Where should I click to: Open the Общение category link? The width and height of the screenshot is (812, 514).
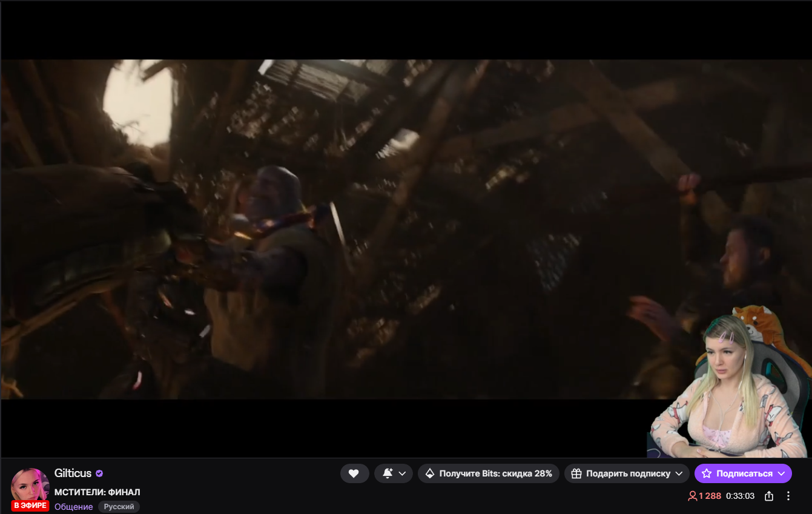coord(74,507)
